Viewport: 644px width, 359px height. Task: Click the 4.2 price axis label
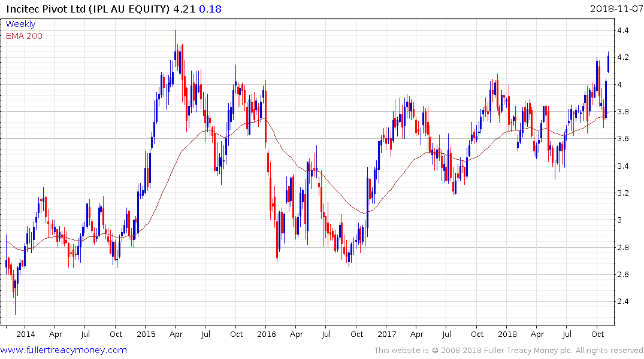click(622, 57)
